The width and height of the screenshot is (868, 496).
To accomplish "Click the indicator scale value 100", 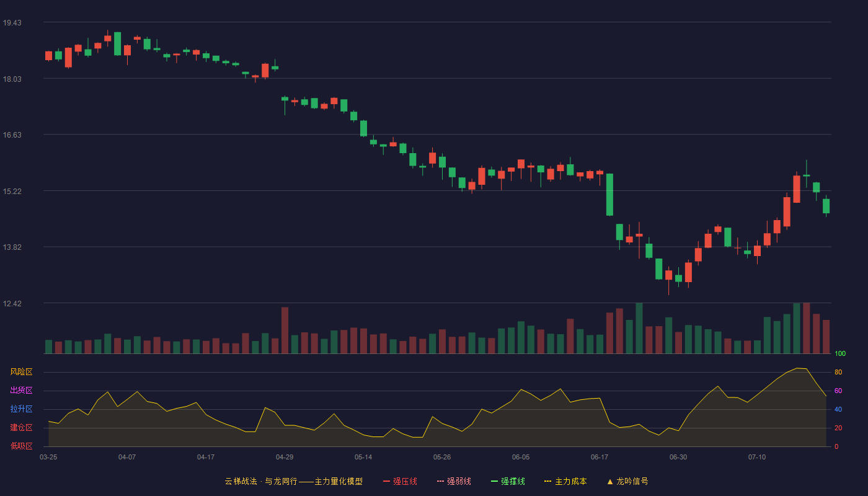I will [840, 354].
